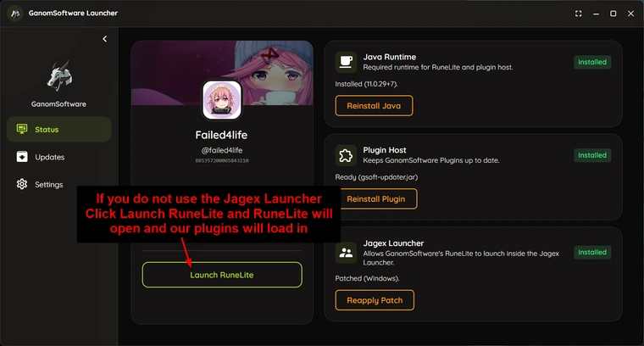The image size is (644, 346).
Task: Open the Updates page
Action: point(59,157)
